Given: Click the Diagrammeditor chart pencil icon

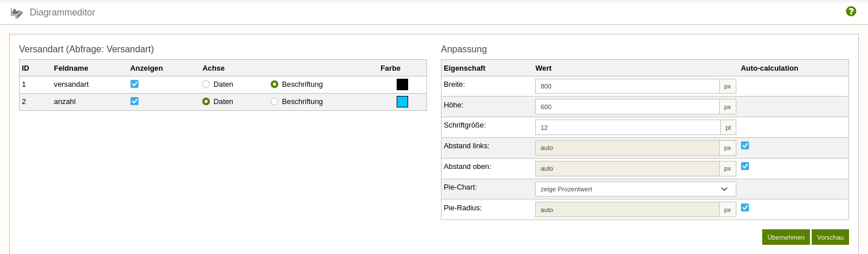Looking at the screenshot, I should point(17,13).
